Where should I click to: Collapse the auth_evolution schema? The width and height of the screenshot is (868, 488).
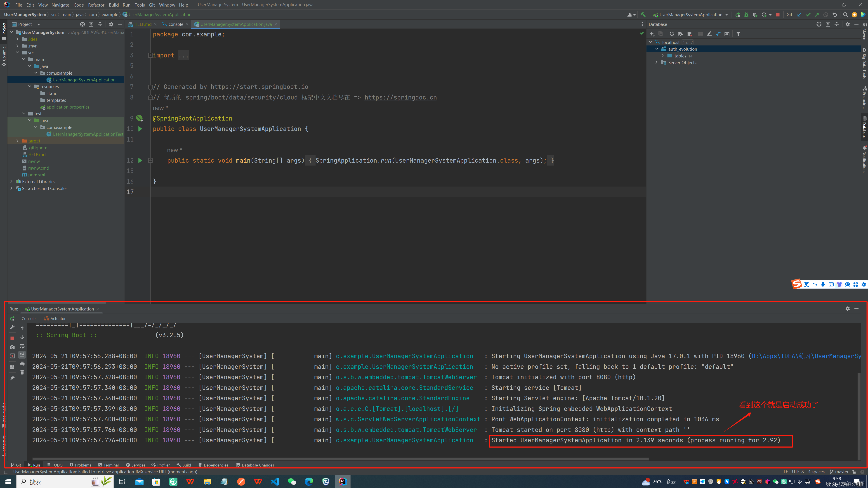pyautogui.click(x=656, y=49)
